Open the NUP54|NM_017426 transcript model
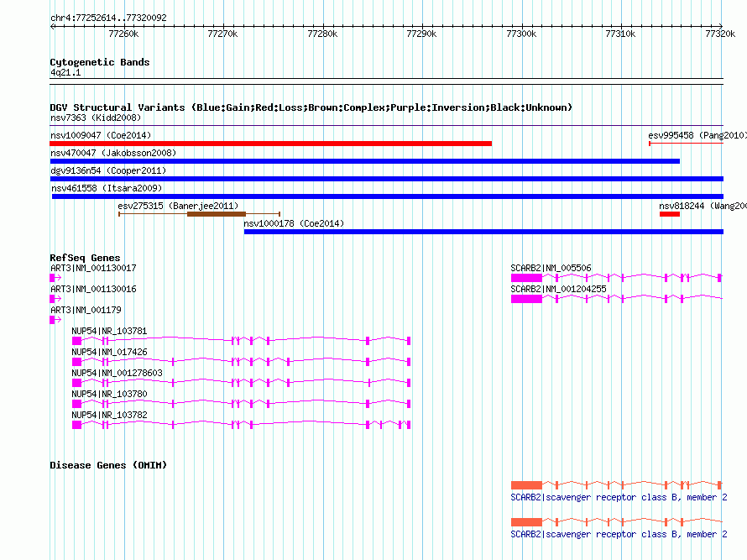 (x=241, y=362)
